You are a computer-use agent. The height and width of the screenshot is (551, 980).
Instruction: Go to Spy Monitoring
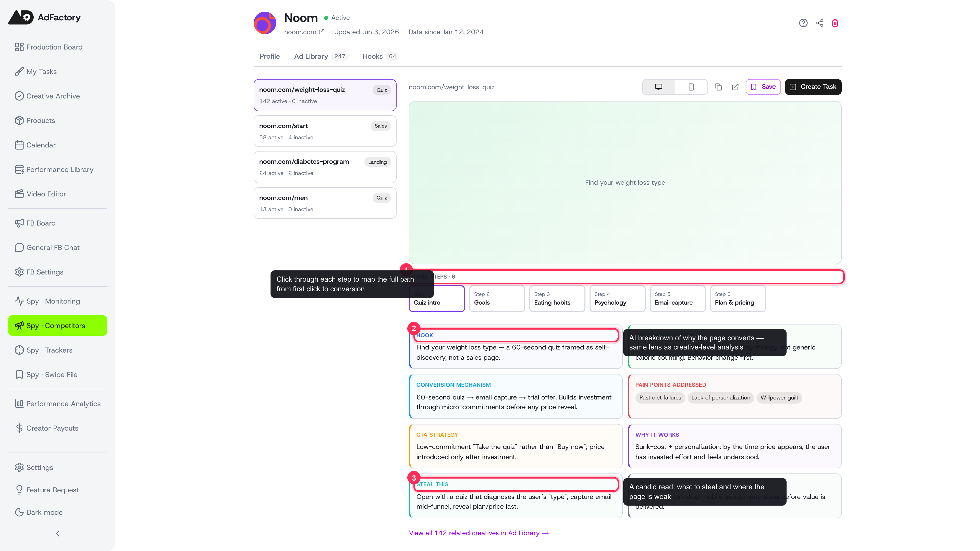[57, 301]
